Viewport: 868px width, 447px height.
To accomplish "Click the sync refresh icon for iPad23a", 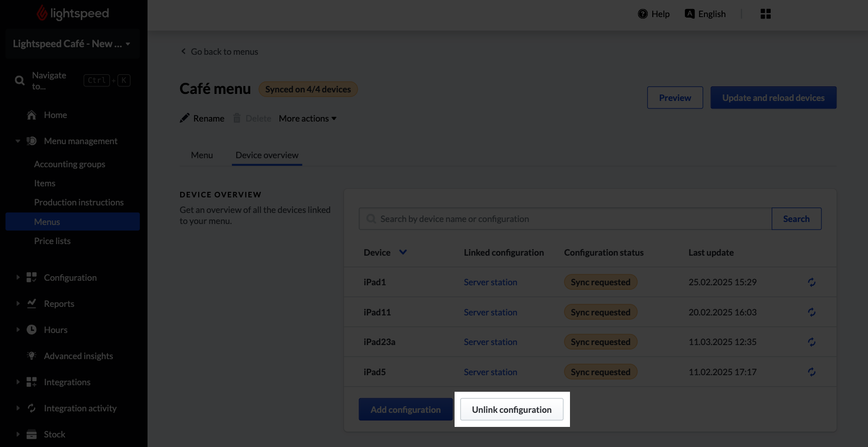I will coord(811,342).
